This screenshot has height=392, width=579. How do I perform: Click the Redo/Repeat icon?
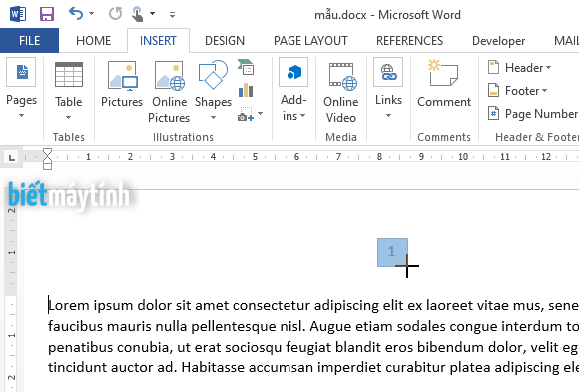pos(115,14)
